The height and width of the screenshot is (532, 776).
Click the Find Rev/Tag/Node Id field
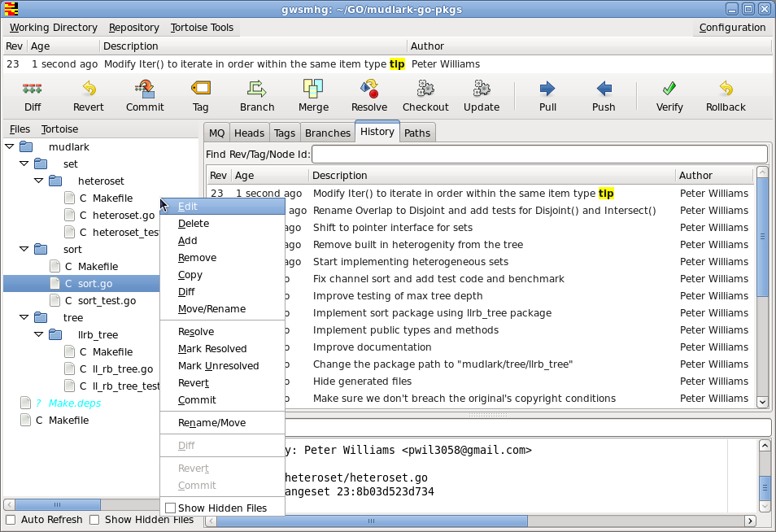538,155
